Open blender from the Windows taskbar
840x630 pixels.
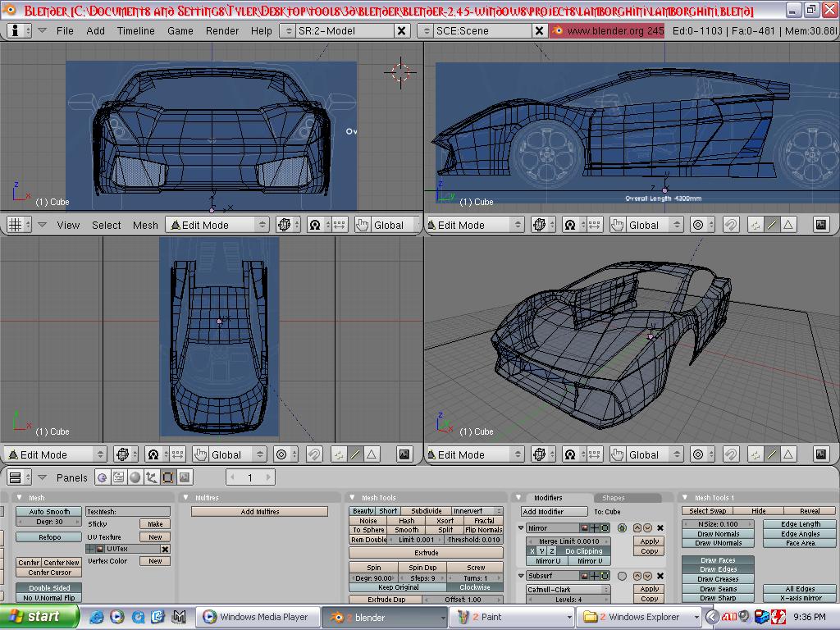(x=385, y=618)
